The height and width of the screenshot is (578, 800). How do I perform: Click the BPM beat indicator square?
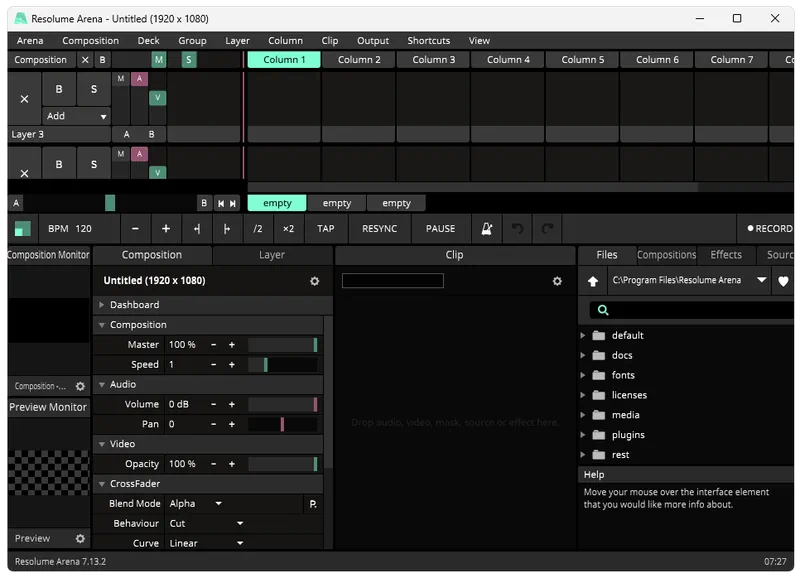coord(22,229)
